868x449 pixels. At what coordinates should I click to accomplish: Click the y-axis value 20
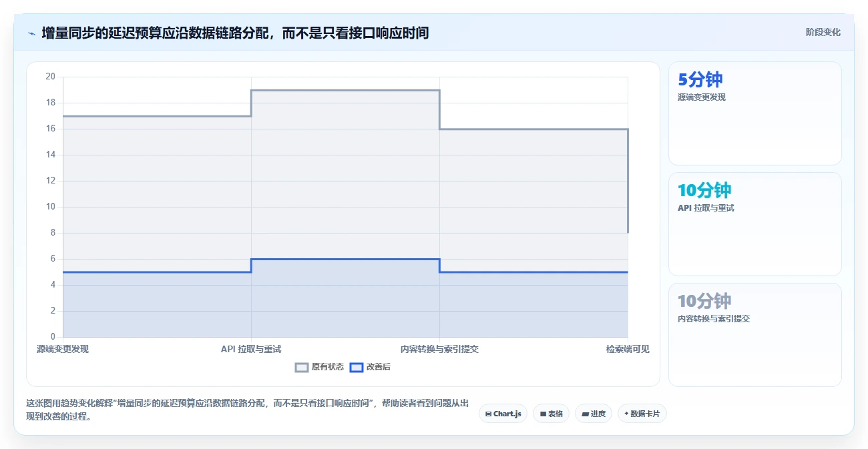pyautogui.click(x=51, y=77)
